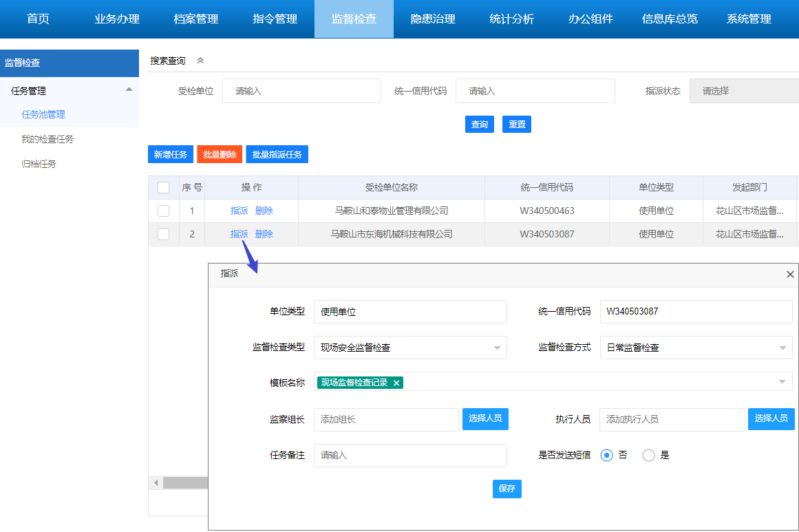Screen dimensions: 799x532
Task: Click 选择人员 next to 执行人员
Action: pos(771,419)
